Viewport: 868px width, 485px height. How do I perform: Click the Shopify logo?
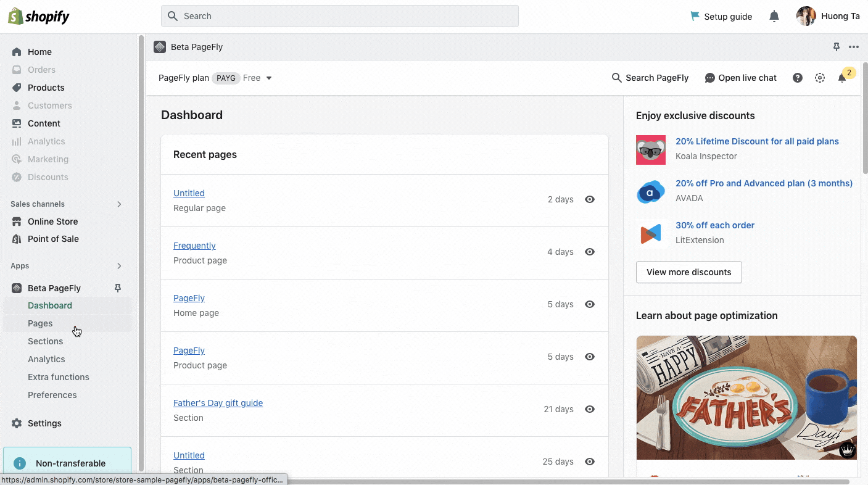39,17
